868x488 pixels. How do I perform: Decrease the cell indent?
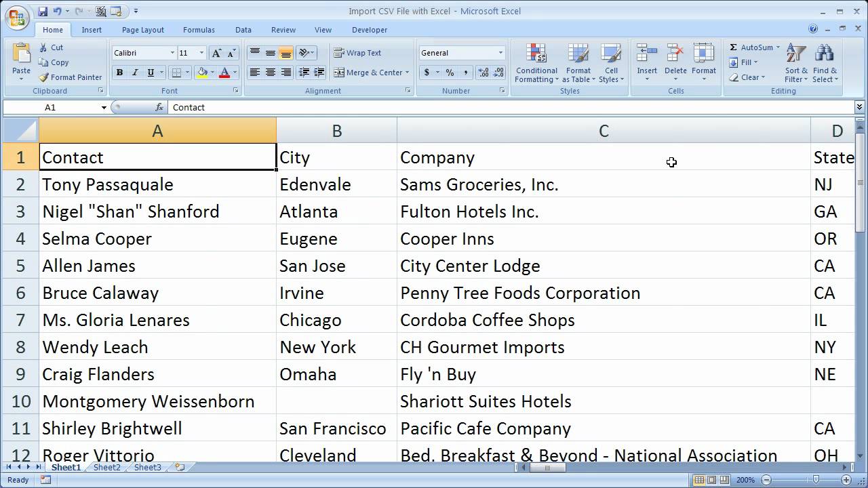point(304,73)
